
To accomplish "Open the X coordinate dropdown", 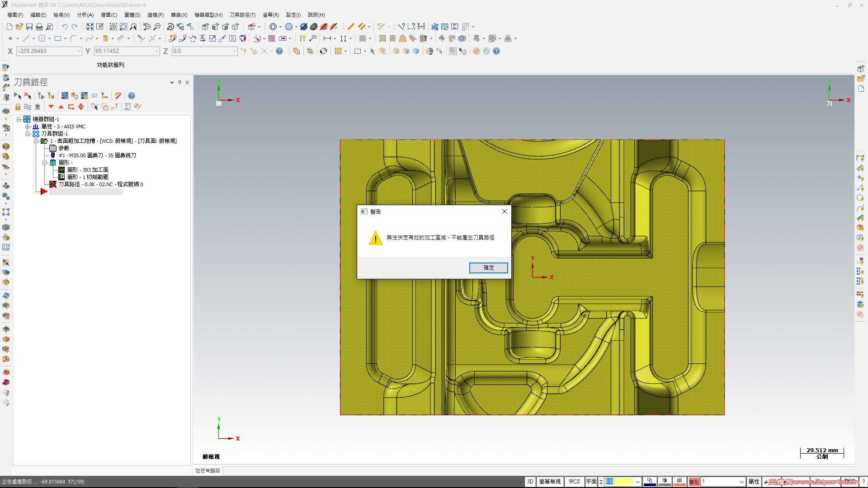I will pos(79,51).
